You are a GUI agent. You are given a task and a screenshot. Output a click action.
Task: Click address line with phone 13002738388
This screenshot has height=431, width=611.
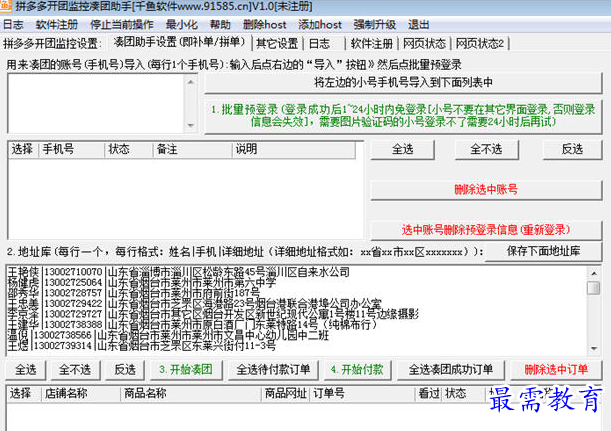(192, 324)
